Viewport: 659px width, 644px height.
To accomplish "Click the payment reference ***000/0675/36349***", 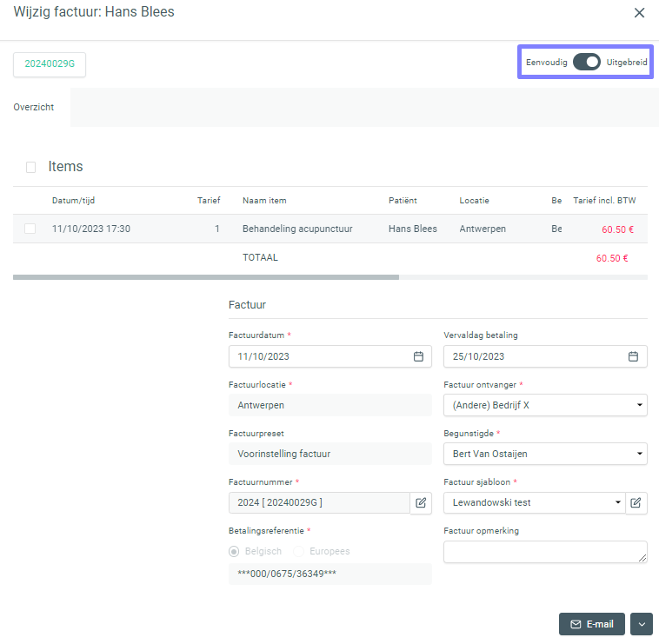I will [x=329, y=574].
